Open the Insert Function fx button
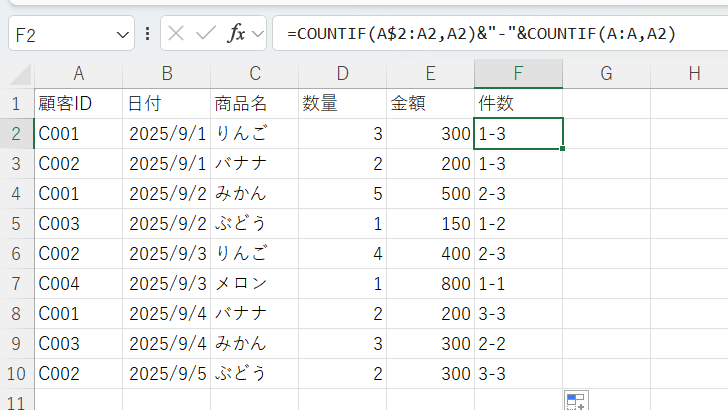The width and height of the screenshot is (728, 410). (236, 33)
